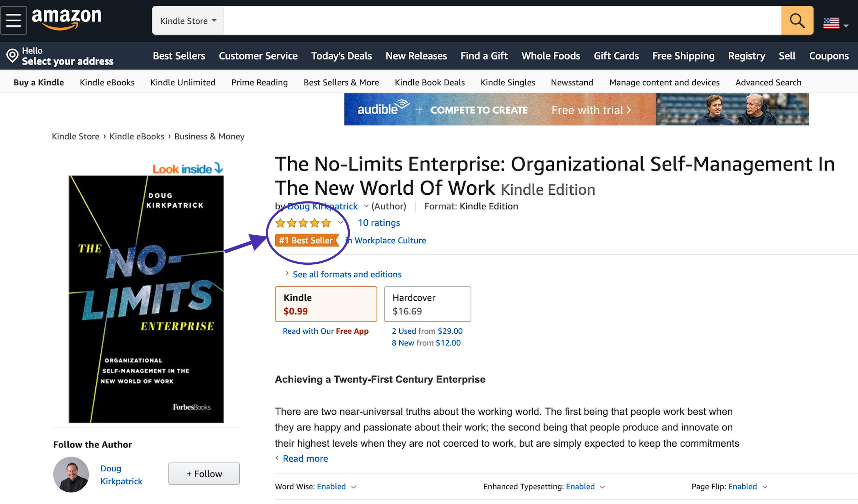
Task: Click the Amazon logo
Action: click(67, 19)
